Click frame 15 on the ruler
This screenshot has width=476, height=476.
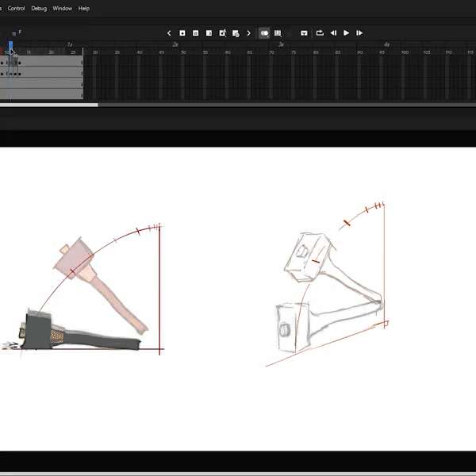pyautogui.click(x=29, y=52)
